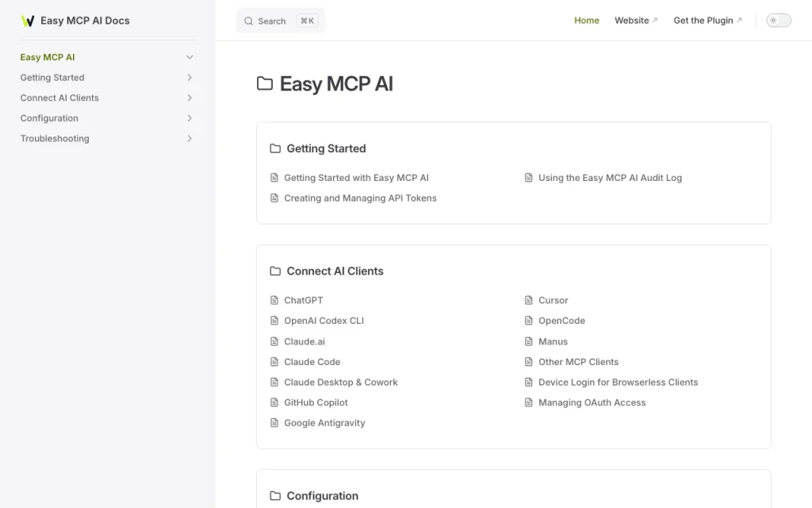The image size is (812, 508).
Task: Click the search magnifier icon
Action: 248,21
